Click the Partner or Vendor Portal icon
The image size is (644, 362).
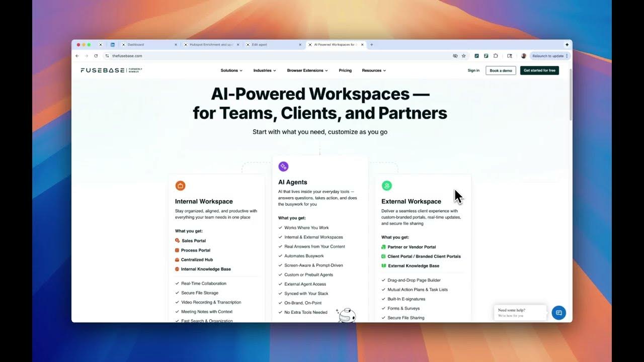click(x=383, y=247)
